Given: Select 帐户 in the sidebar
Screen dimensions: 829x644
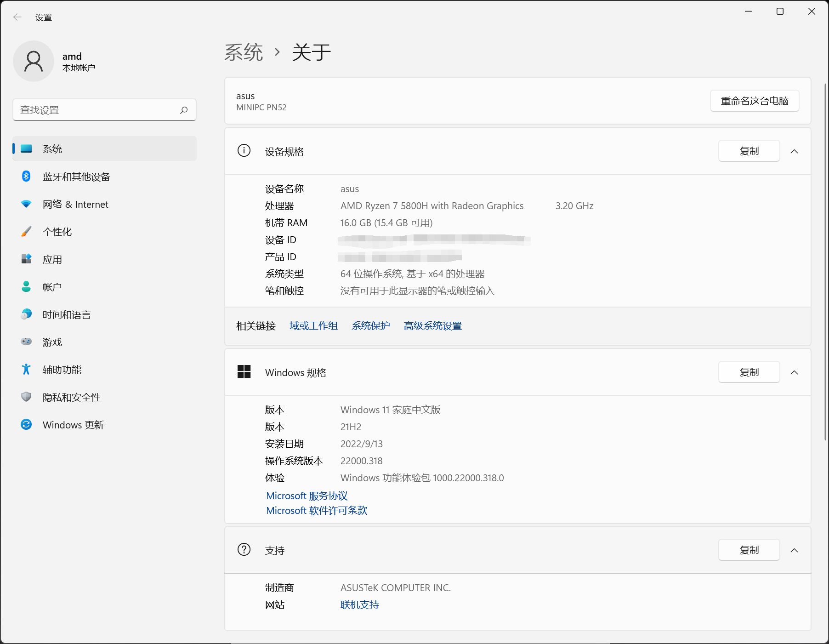Looking at the screenshot, I should tap(104, 286).
